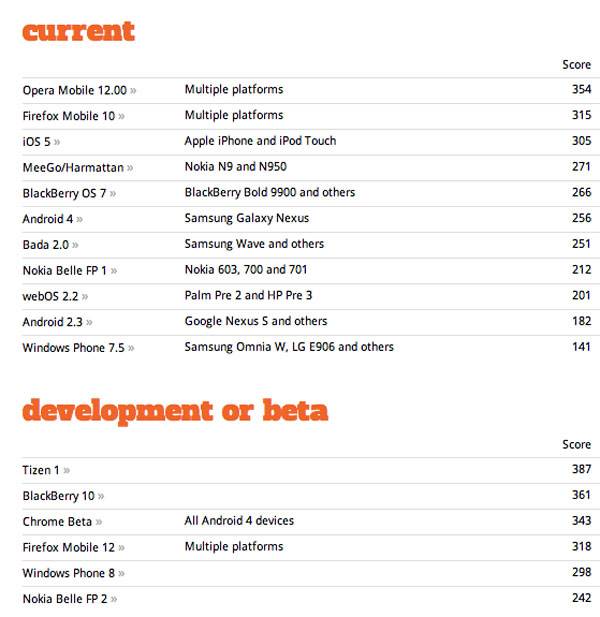Screen dimensions: 600x617
Task: Click score 387 for Tizen 1
Action: click(582, 469)
